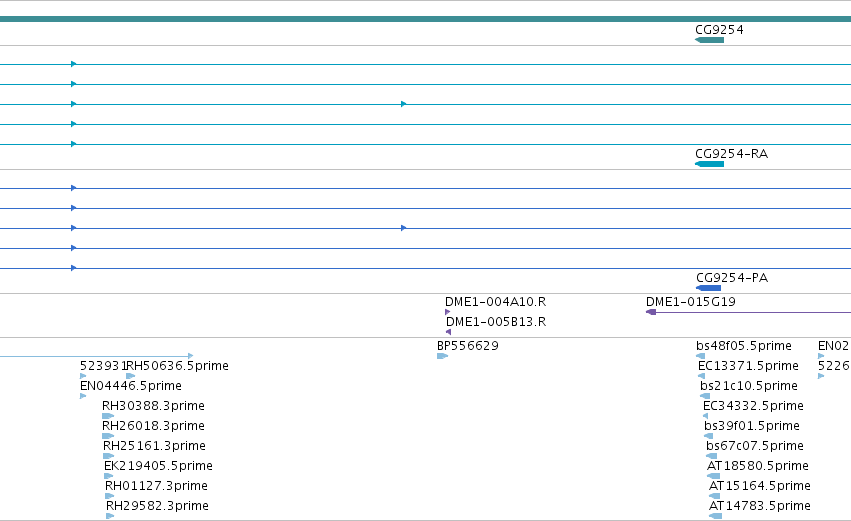Click the CG9254-PA protein arrow glyph
The image size is (851, 521).
click(x=708, y=288)
